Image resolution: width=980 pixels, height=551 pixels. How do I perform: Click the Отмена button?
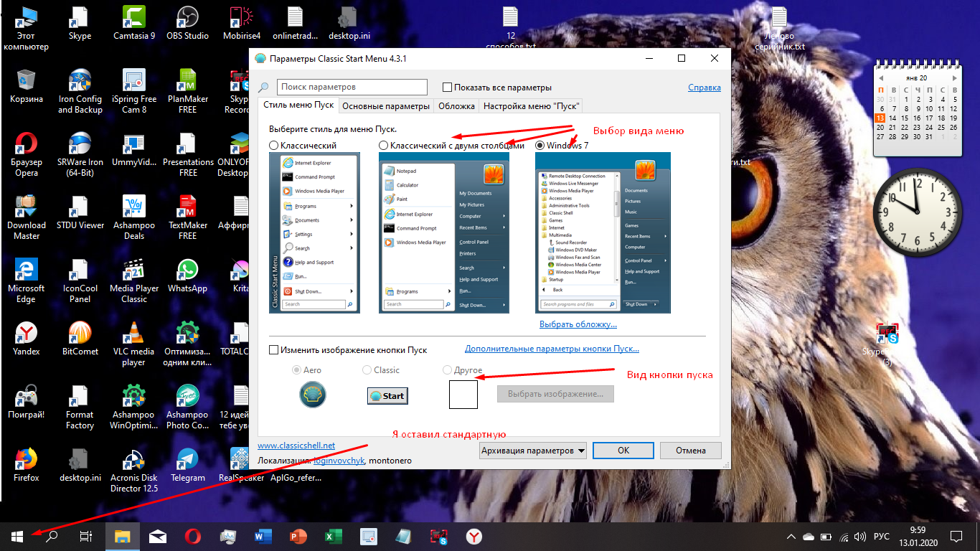tap(690, 451)
